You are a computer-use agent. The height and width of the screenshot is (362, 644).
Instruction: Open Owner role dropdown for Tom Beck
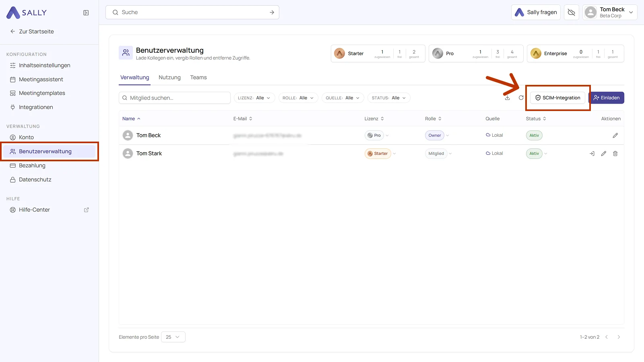(437, 136)
